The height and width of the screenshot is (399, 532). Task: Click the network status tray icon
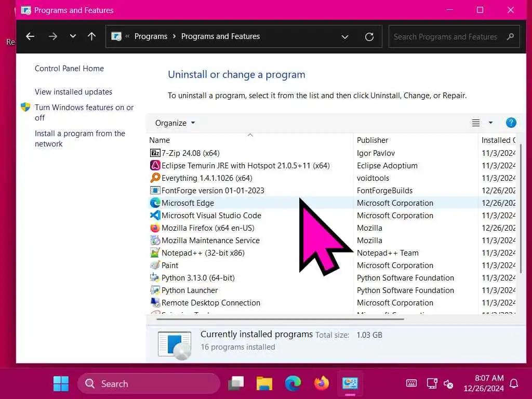[x=432, y=384]
